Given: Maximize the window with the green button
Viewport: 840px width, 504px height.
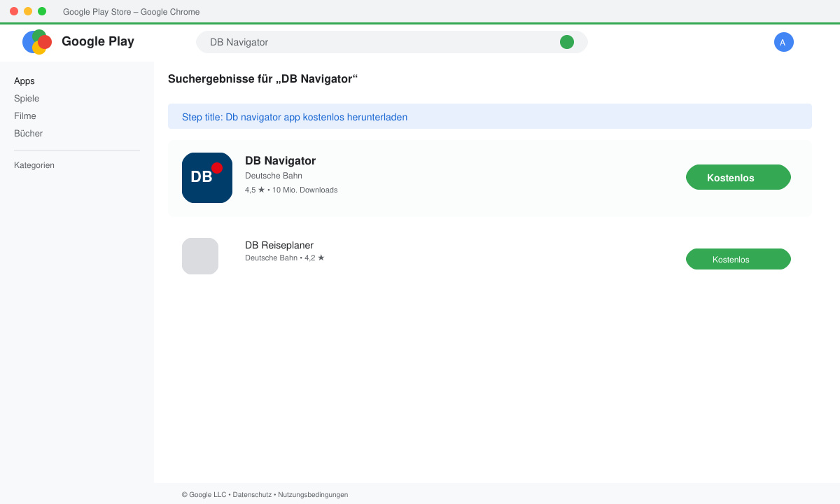Looking at the screenshot, I should [x=42, y=11].
